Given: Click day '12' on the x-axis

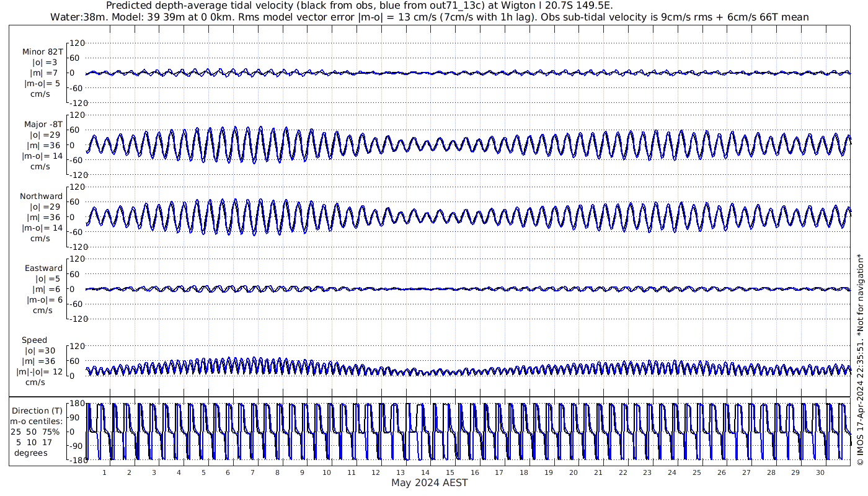Looking at the screenshot, I should click(x=376, y=472).
